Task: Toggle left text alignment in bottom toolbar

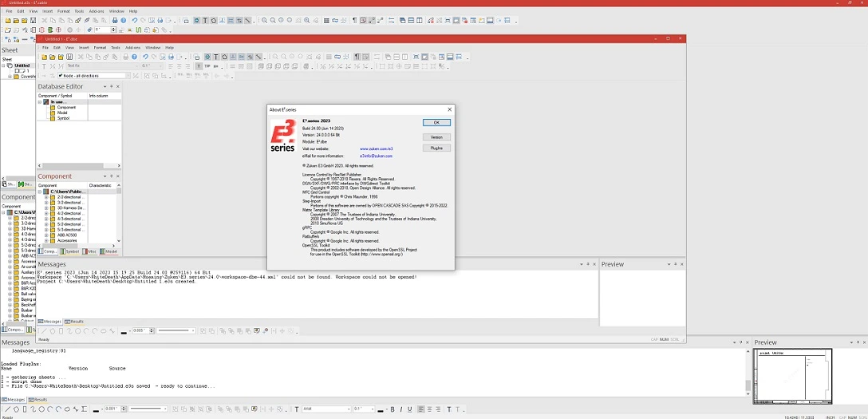Action: [x=421, y=409]
